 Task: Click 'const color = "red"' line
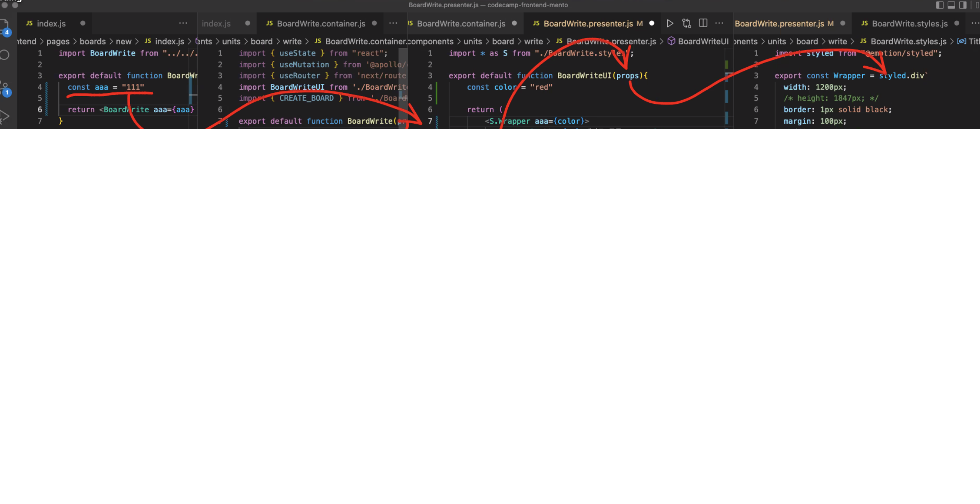tap(510, 87)
